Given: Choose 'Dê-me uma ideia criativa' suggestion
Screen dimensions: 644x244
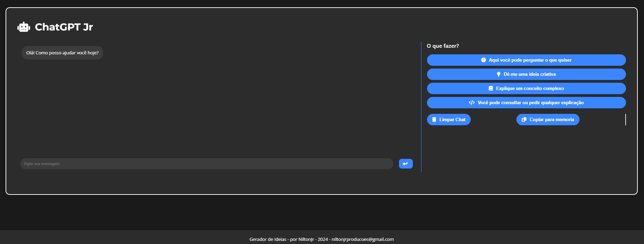Looking at the screenshot, I should 530,74.
